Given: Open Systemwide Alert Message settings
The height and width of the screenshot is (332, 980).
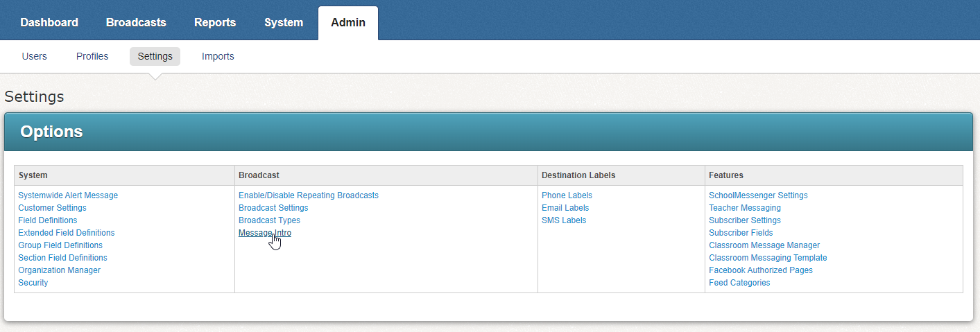Looking at the screenshot, I should click(68, 195).
